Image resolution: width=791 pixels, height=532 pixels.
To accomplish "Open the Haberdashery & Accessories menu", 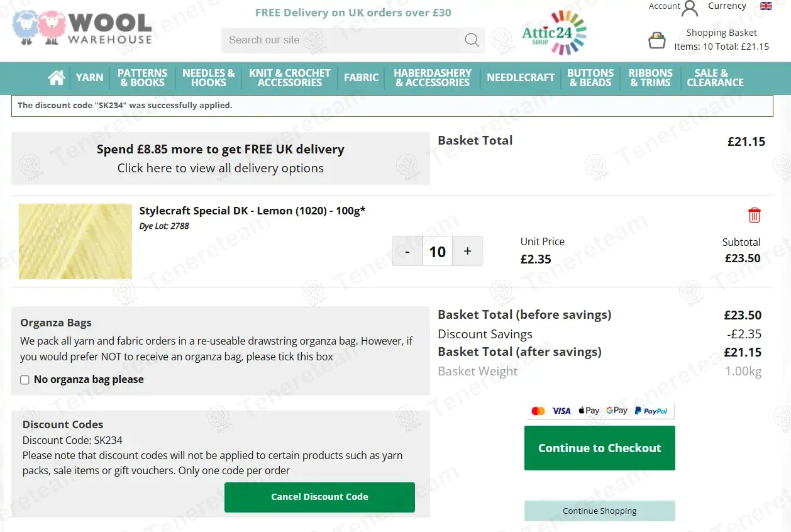I will click(x=433, y=77).
